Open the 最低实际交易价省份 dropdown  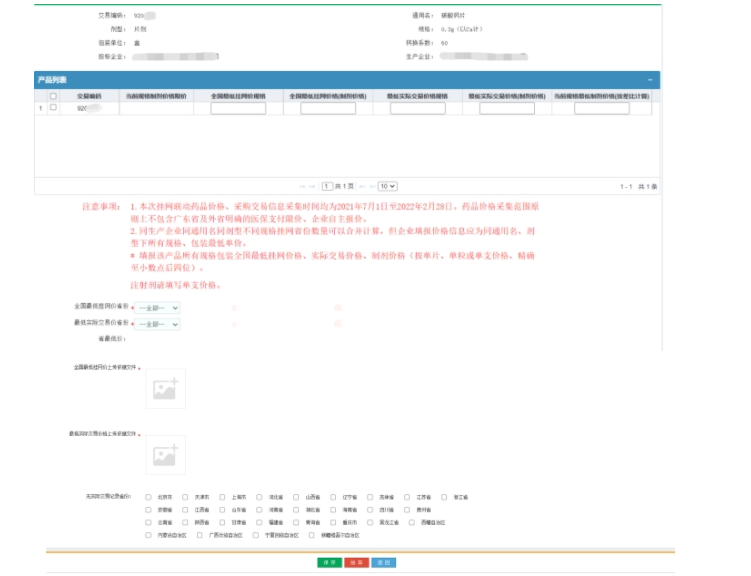[x=157, y=324]
